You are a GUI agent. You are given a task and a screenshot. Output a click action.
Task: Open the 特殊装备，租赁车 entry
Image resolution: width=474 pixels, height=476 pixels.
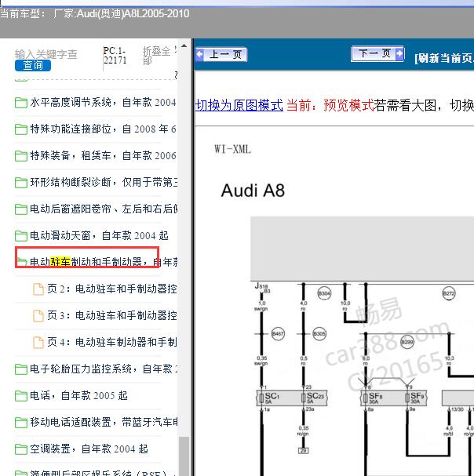102,156
